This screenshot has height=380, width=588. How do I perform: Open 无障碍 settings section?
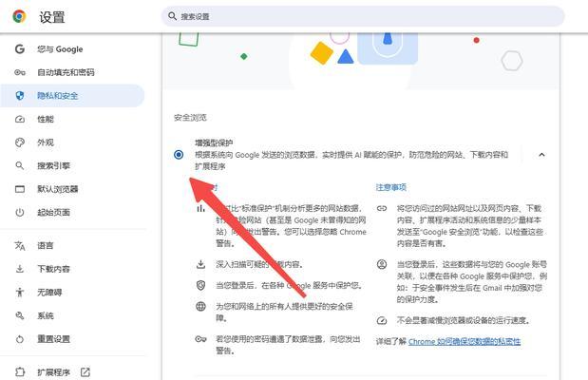click(49, 293)
